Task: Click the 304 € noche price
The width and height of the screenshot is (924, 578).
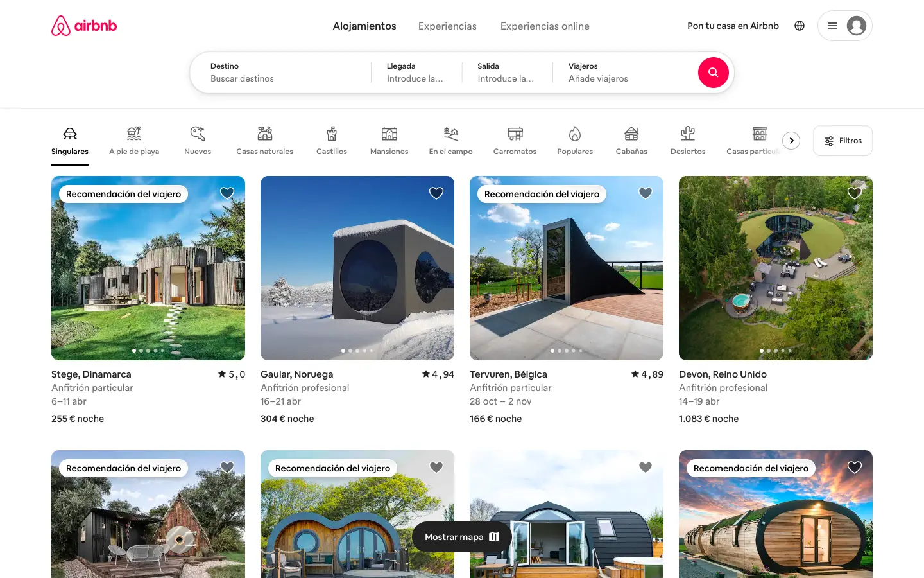Action: point(287,419)
